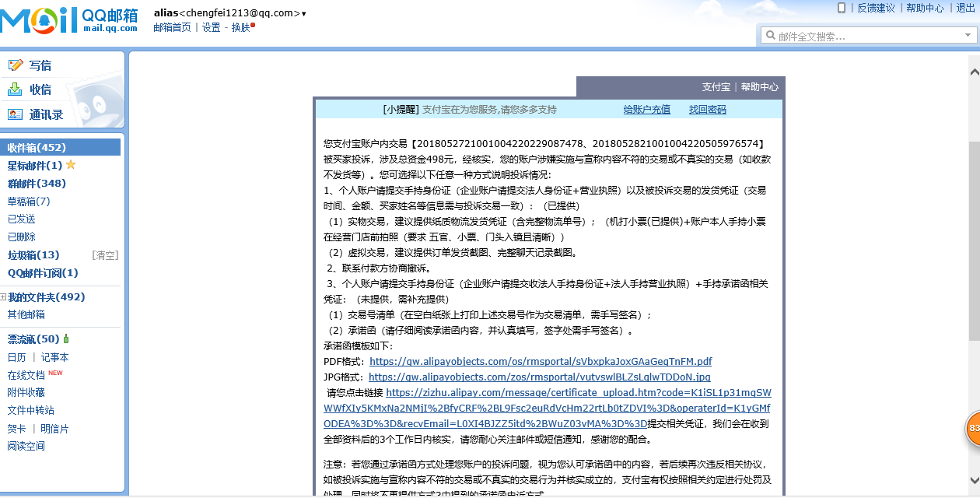Open the JPG格式 commitment letter template link
Viewport: 980px width, 498px height.
tap(540, 377)
